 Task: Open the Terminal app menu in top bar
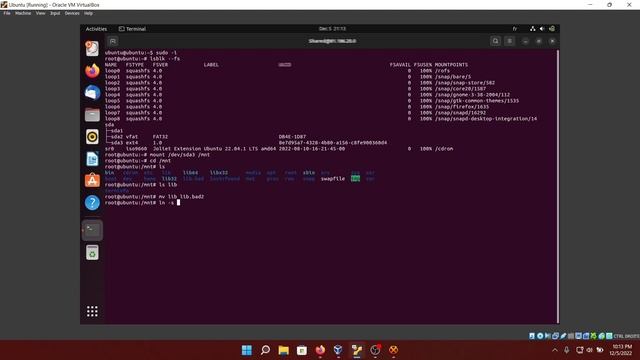coord(132,29)
